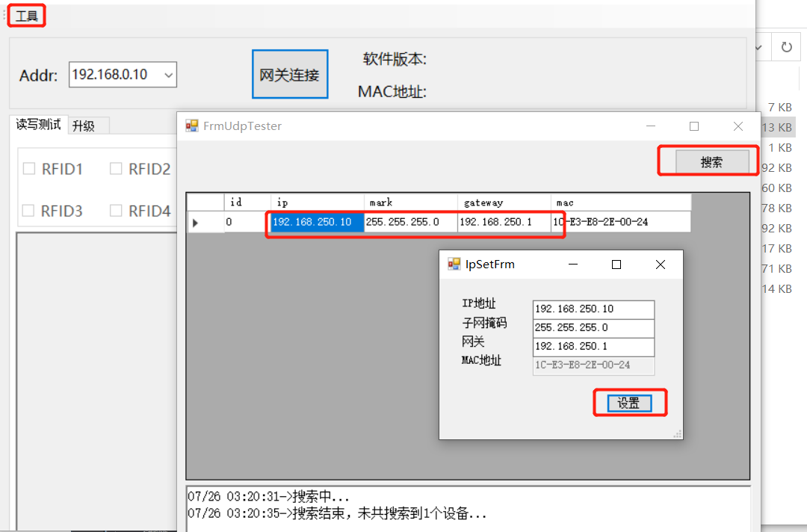This screenshot has height=532, width=807.
Task: Click the 子网掩码 input field
Action: pyautogui.click(x=593, y=327)
